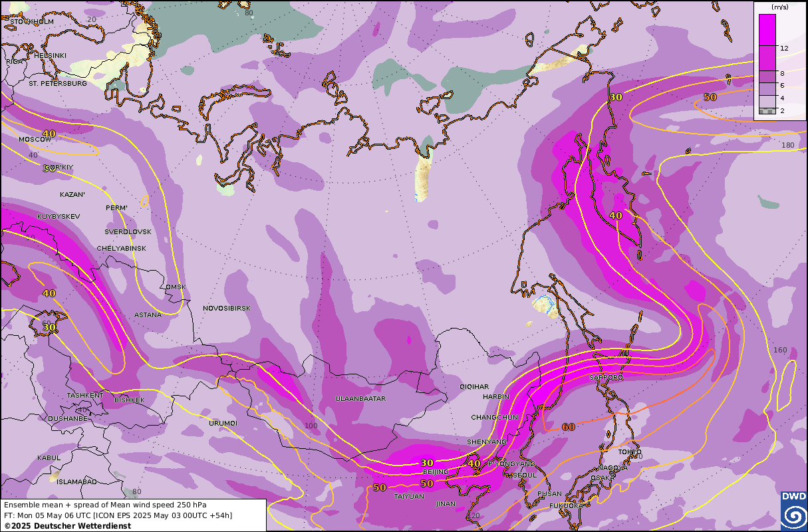Select the BEIJING city label
The image size is (808, 532).
point(436,472)
